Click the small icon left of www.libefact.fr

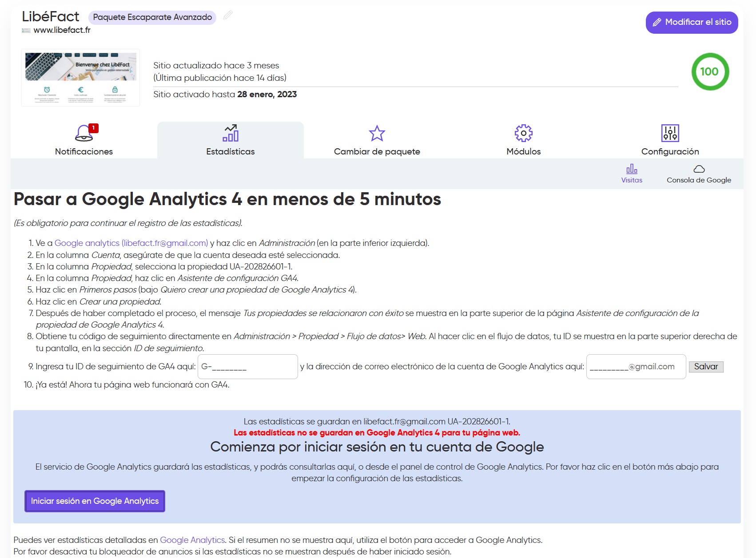tap(26, 30)
